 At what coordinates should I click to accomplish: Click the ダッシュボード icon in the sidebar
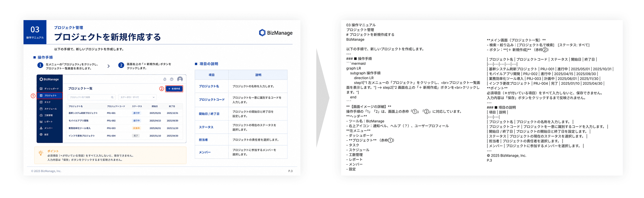(41, 89)
